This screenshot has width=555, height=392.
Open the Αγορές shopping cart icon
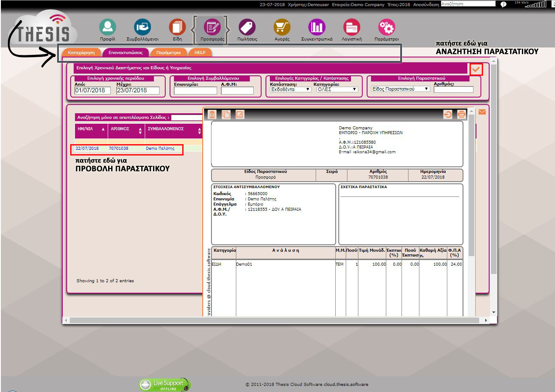pos(282,27)
